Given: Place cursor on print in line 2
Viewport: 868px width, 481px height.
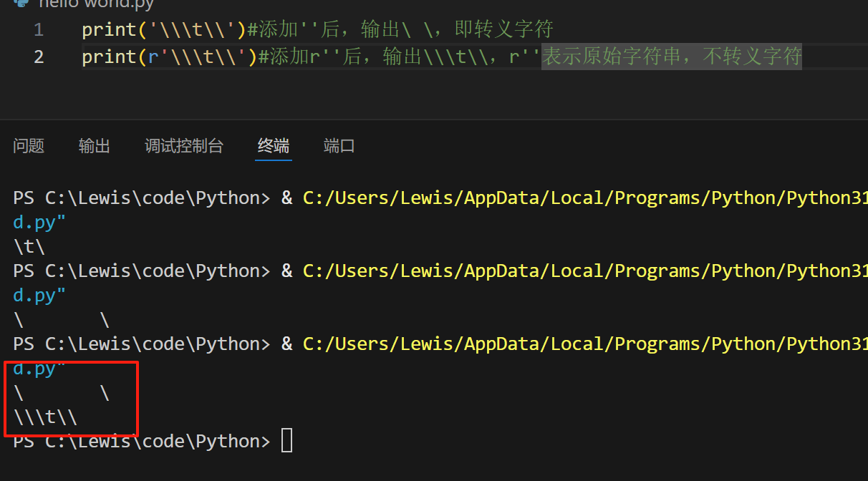Looking at the screenshot, I should click(x=109, y=57).
